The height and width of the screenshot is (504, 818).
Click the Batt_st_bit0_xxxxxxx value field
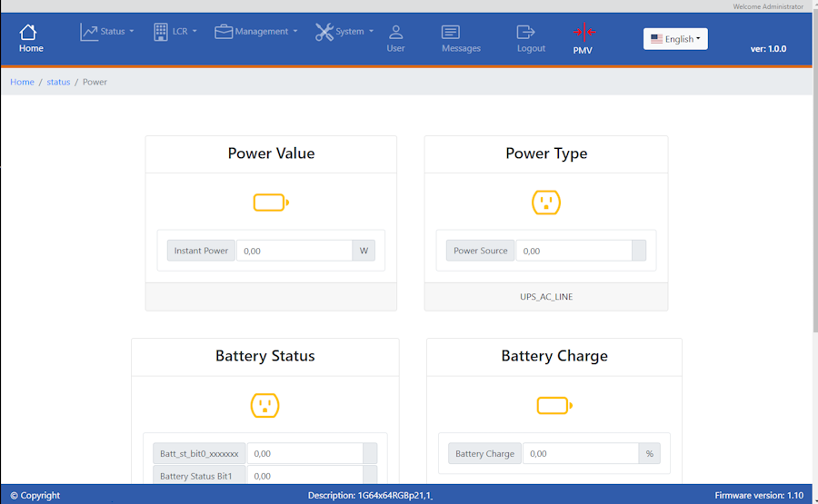point(305,453)
